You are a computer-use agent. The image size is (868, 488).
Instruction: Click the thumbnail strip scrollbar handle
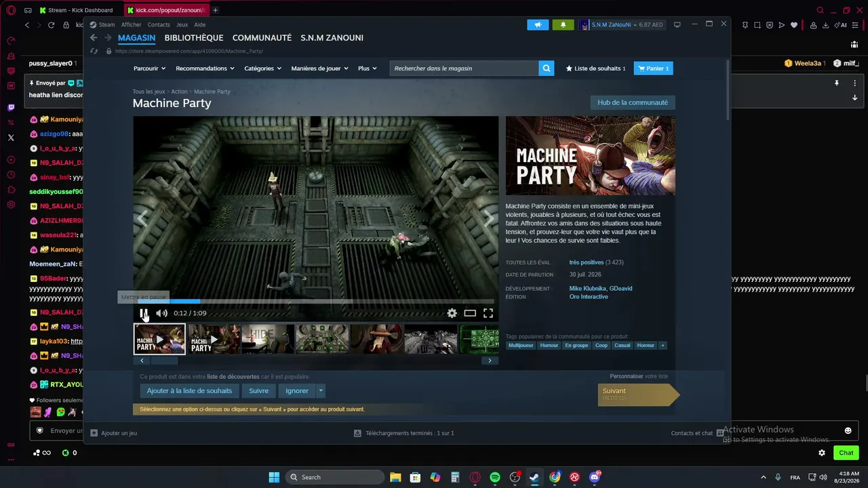tap(163, 361)
